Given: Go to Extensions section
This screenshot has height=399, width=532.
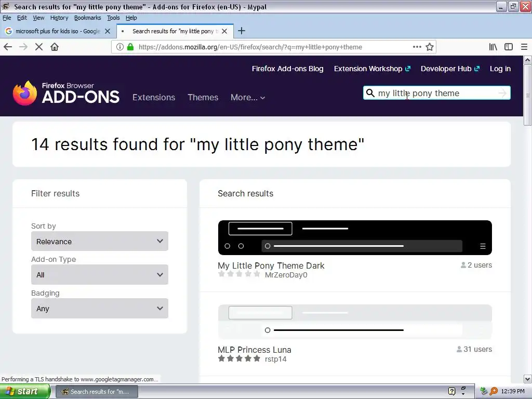Looking at the screenshot, I should click(154, 97).
